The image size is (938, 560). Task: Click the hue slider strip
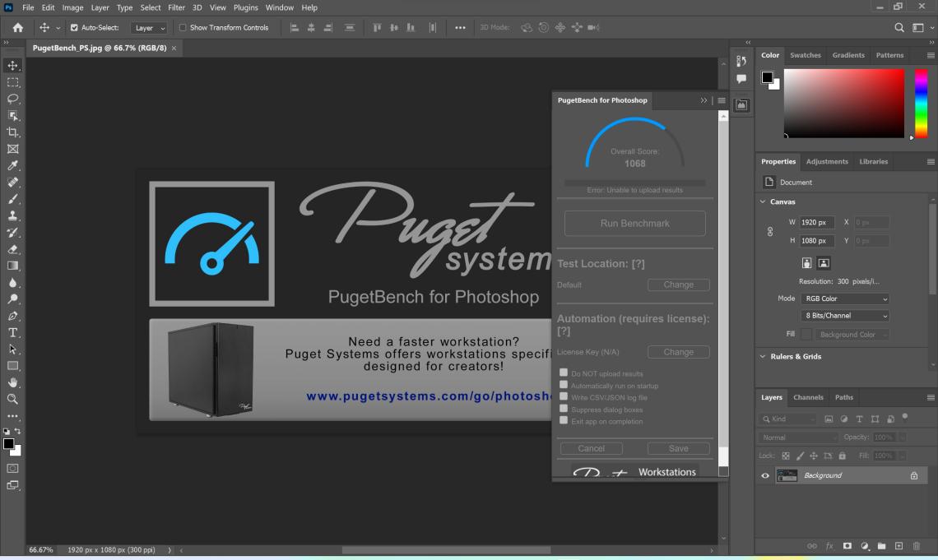coord(921,103)
